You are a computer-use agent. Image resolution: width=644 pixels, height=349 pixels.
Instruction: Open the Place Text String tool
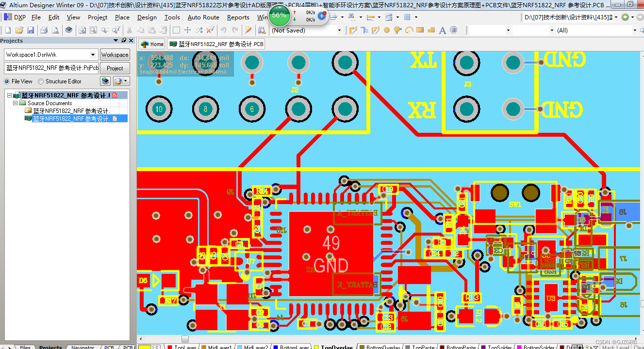click(442, 30)
